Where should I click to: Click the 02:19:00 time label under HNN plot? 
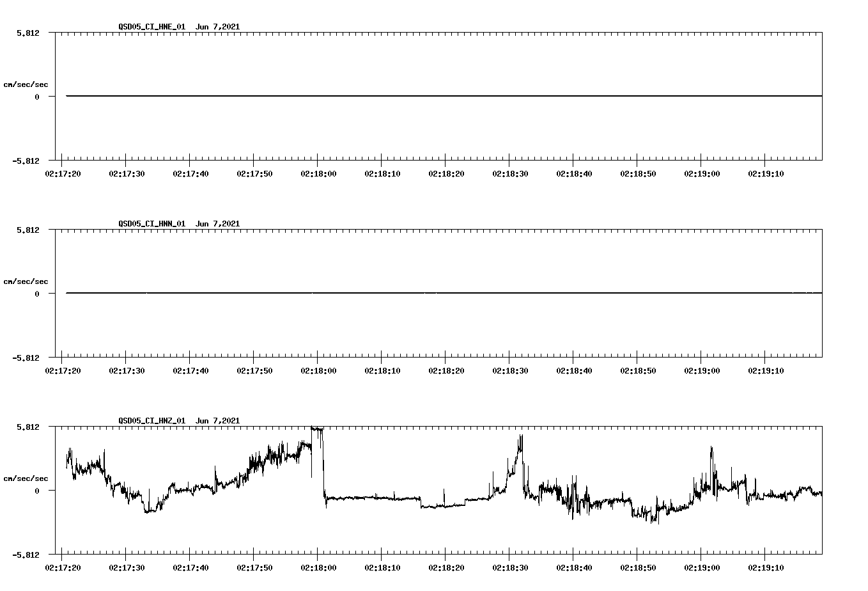click(702, 371)
